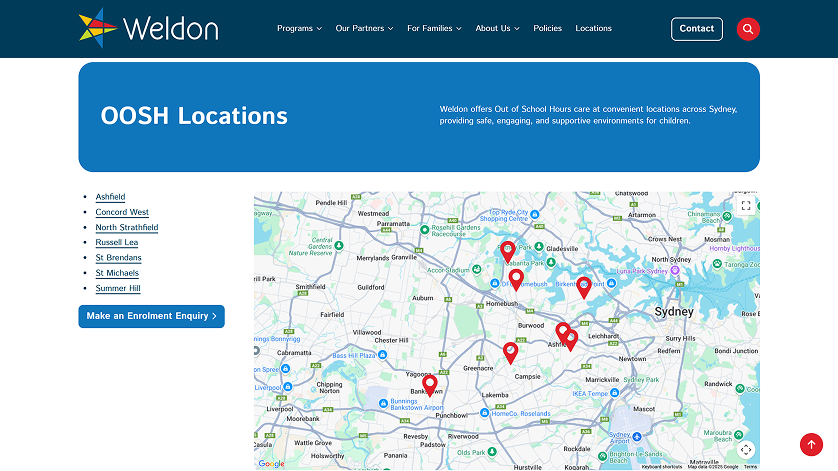Select the red pin west of Campsie
The image size is (838, 471).
[510, 353]
